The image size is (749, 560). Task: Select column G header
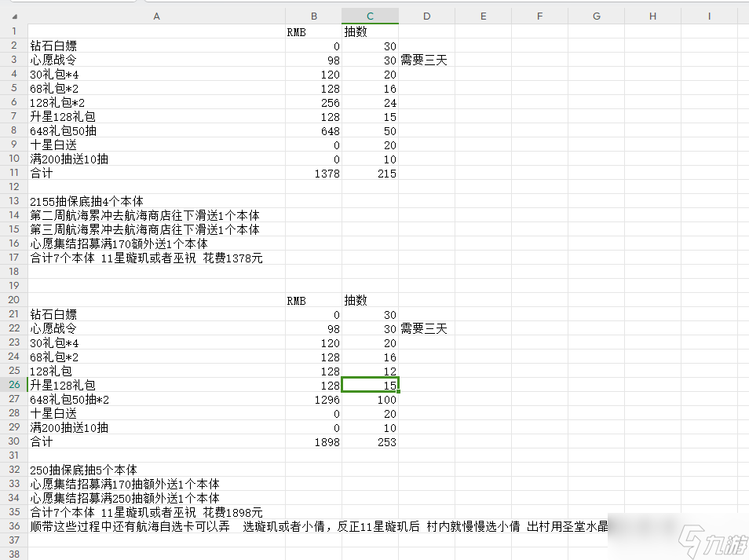pos(596,16)
